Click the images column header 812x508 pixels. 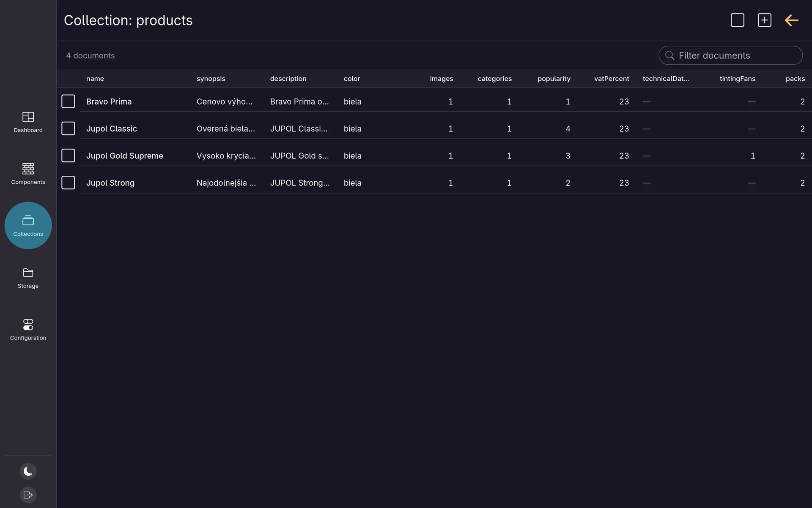coord(441,79)
